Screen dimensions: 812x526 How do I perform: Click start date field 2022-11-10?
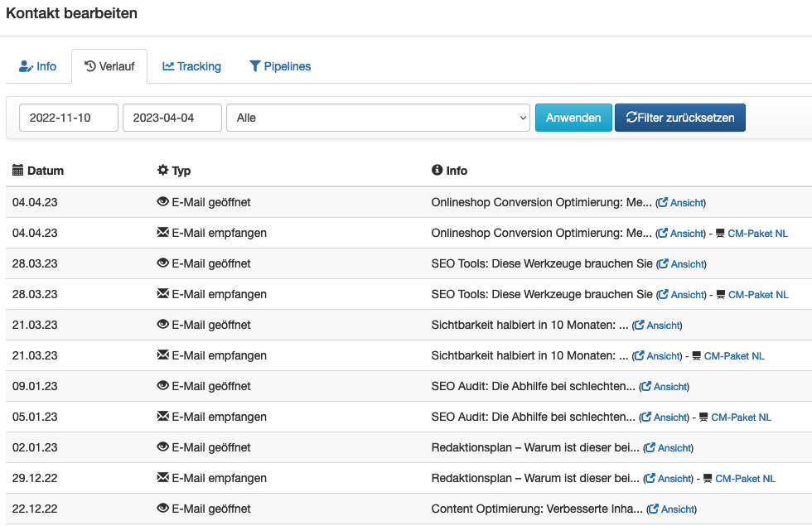point(68,118)
